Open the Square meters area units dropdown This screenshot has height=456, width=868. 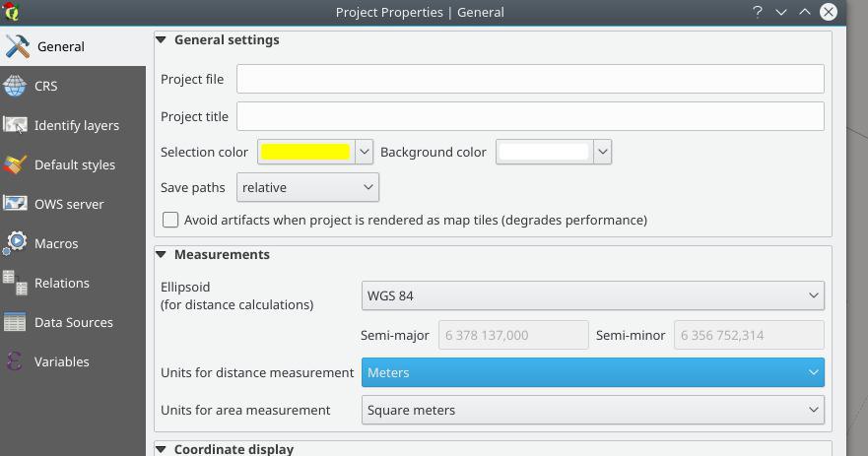593,410
